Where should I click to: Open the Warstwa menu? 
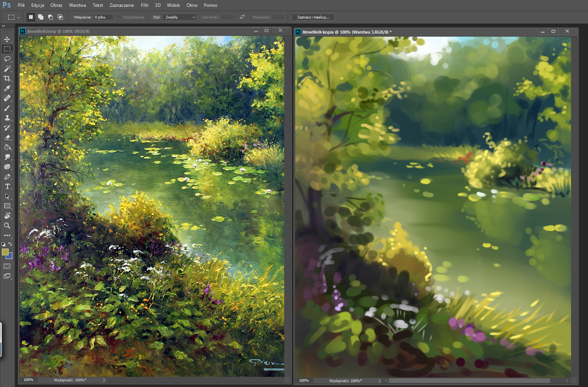[x=77, y=5]
